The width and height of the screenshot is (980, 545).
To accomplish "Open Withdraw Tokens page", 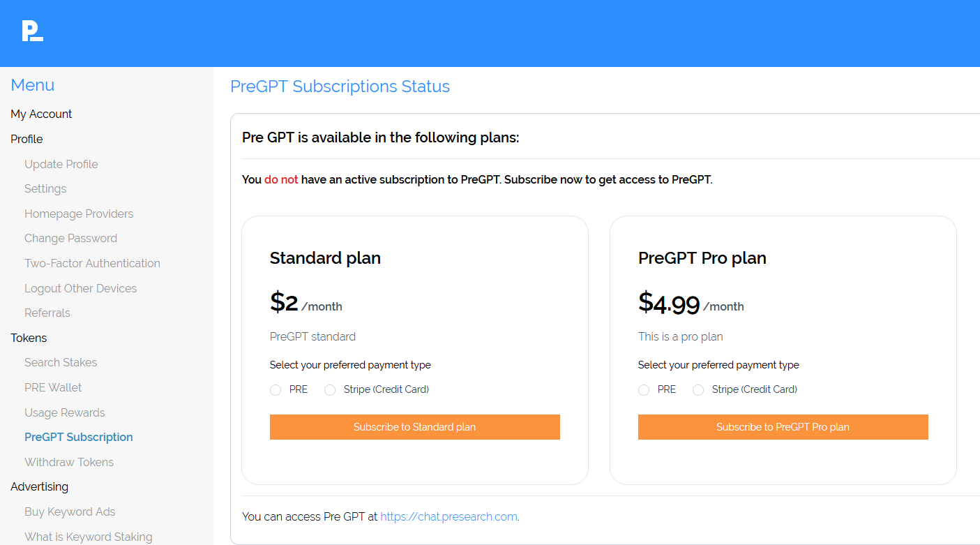I will pos(69,462).
